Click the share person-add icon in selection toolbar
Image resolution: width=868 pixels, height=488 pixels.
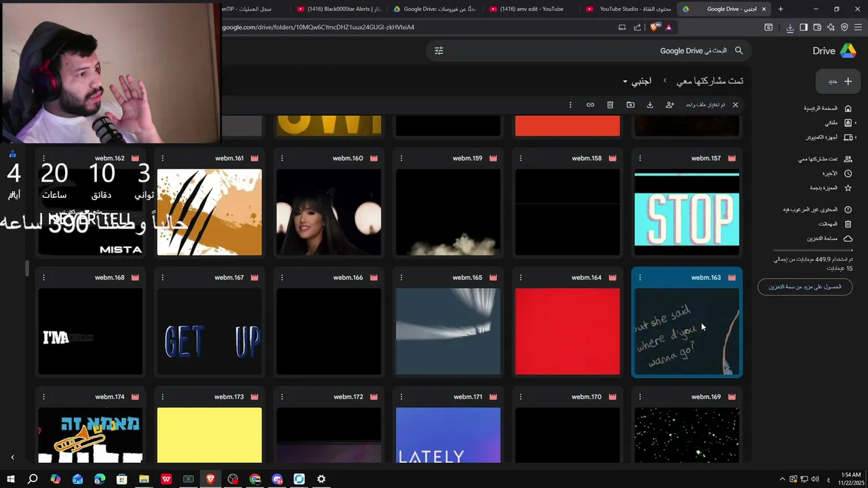coord(670,105)
